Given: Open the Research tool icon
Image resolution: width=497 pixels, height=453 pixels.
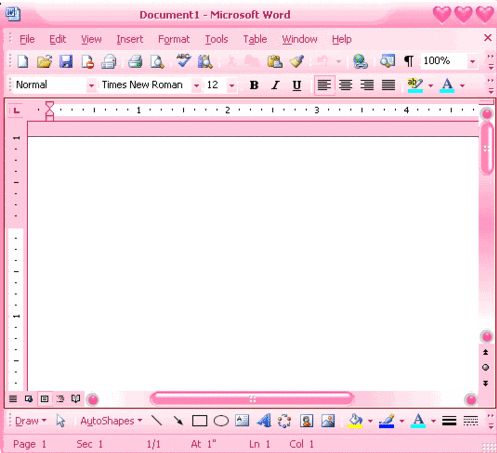Looking at the screenshot, I should pos(205,61).
